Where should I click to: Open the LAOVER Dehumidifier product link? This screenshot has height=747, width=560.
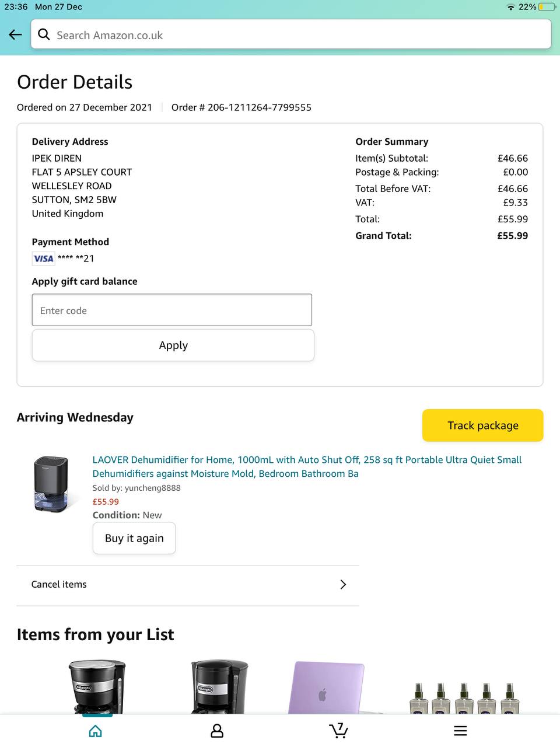307,466
